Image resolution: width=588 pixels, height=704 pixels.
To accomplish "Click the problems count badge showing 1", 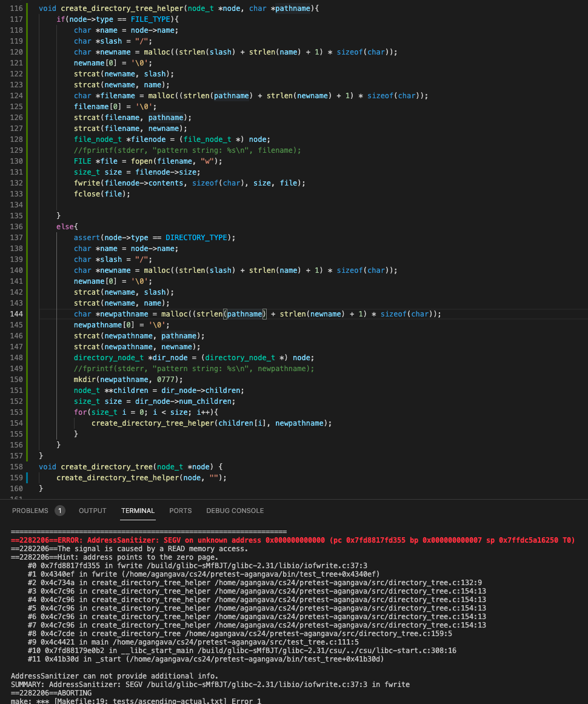I will click(x=60, y=511).
